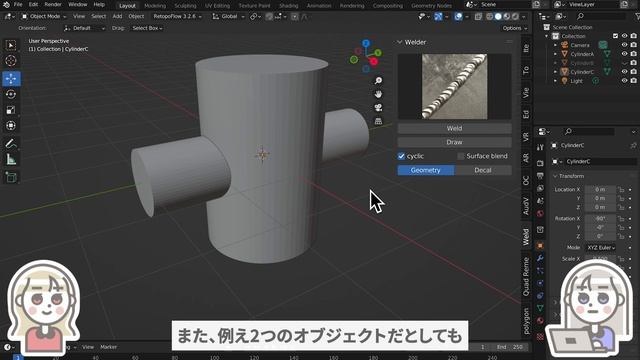Select the Geometry mode button
The width and height of the screenshot is (640, 360).
click(x=426, y=170)
